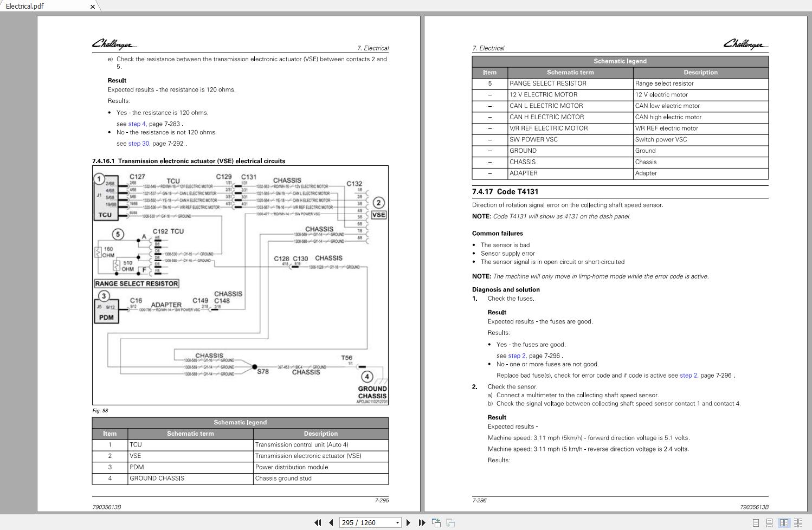Toggle two-page facing layout

tap(784, 523)
